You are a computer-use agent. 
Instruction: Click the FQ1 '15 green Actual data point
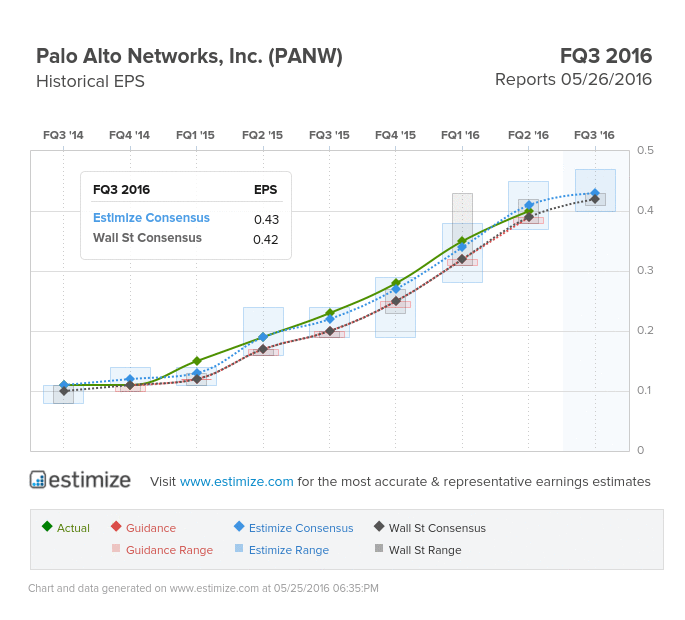(197, 361)
